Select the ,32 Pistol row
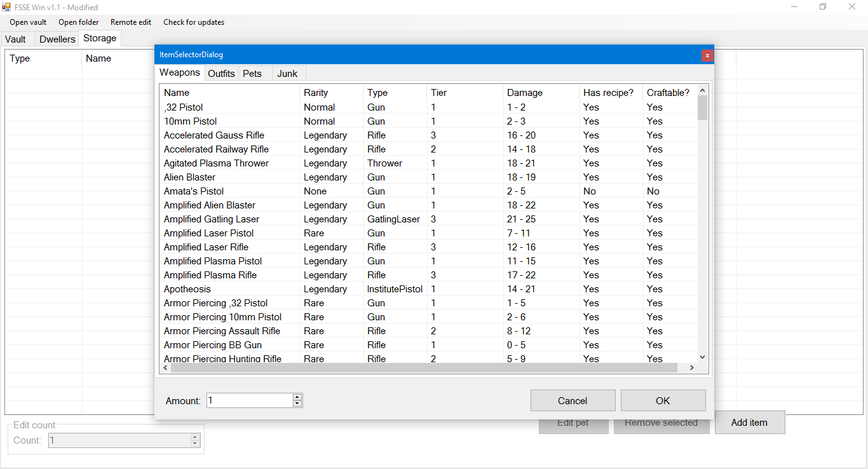The image size is (868, 469). (x=428, y=107)
